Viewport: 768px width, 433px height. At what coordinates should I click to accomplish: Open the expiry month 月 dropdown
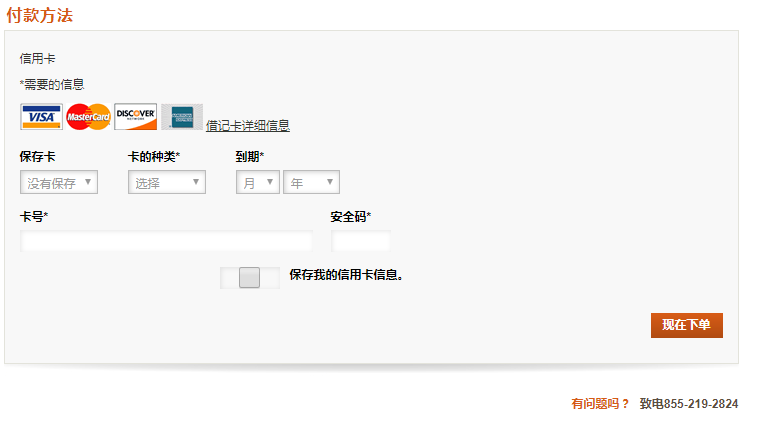tap(258, 182)
